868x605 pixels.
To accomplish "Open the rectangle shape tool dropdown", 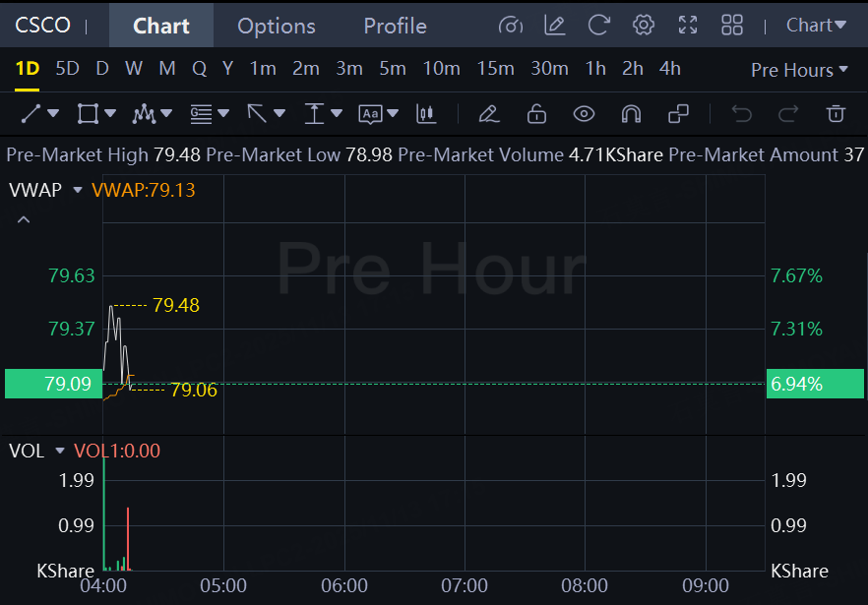I will [110, 114].
